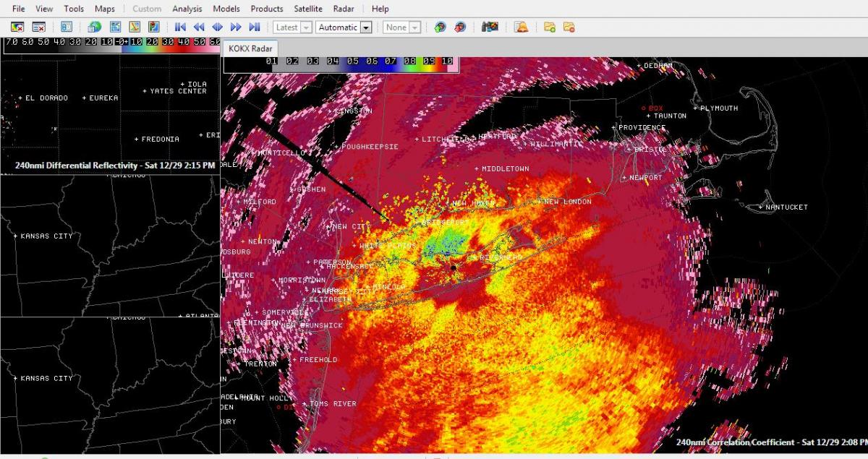Open the Tools menu
The height and width of the screenshot is (459, 868).
[x=74, y=9]
